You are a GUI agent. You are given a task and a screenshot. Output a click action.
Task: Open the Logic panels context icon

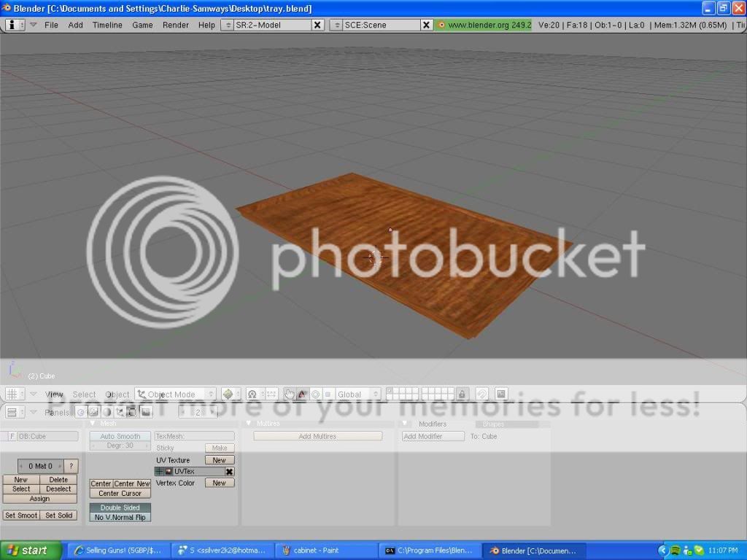tap(82, 413)
